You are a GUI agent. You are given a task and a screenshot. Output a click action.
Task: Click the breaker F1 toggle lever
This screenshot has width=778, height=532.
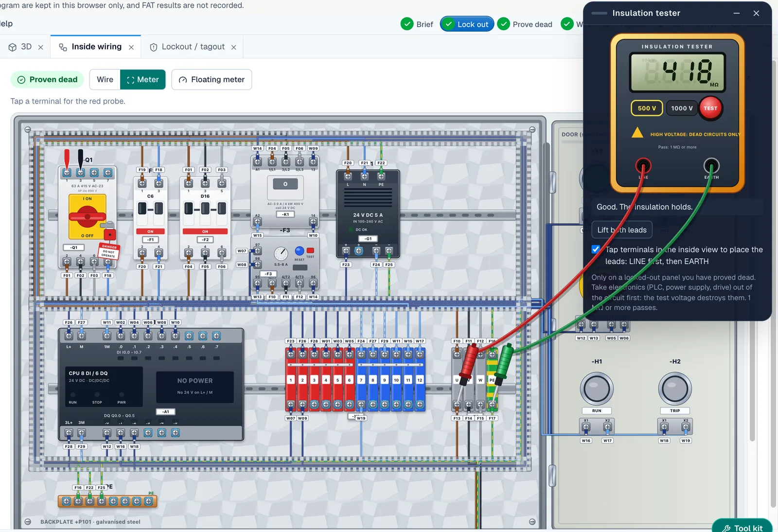(150, 209)
